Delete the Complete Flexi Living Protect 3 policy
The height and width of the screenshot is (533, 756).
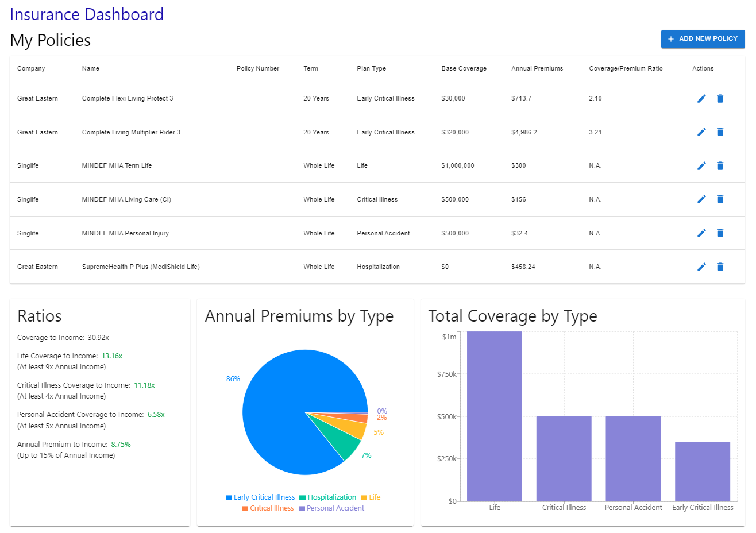point(720,99)
